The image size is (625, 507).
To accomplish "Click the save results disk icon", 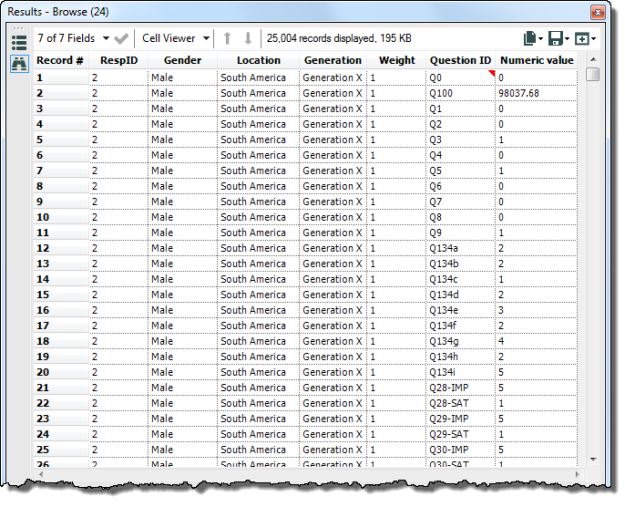I will tap(555, 39).
